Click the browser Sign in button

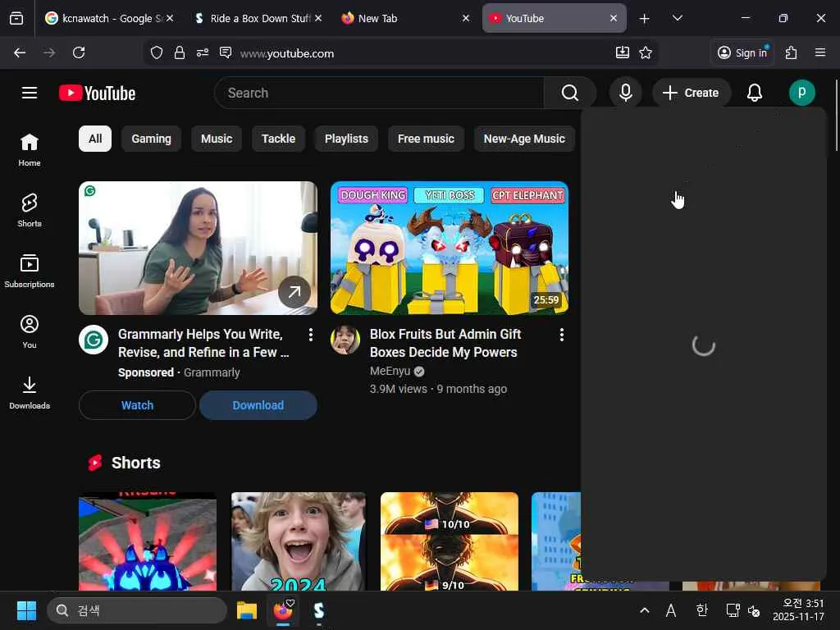[x=742, y=52]
